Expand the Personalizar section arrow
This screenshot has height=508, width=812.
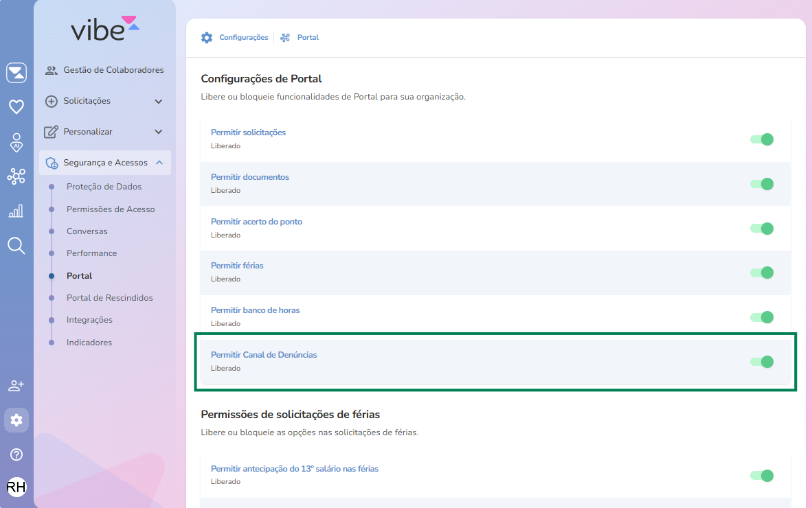(159, 132)
